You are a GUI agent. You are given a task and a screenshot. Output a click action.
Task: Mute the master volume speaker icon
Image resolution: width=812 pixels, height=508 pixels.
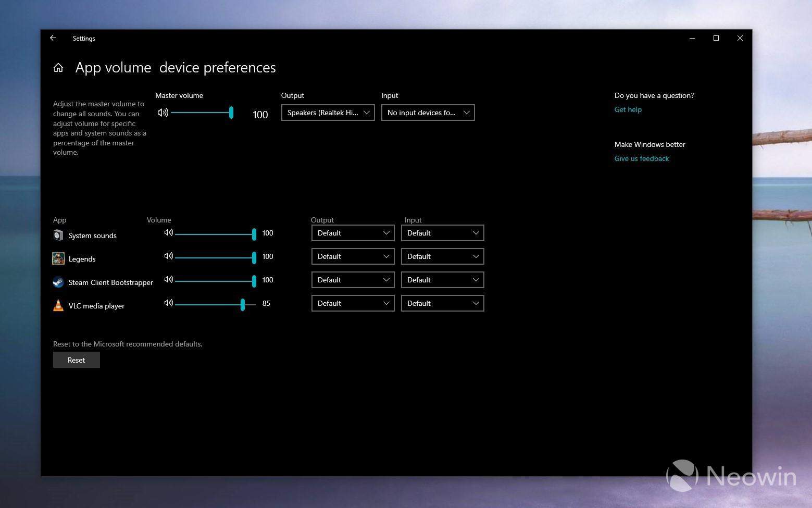[x=163, y=113]
